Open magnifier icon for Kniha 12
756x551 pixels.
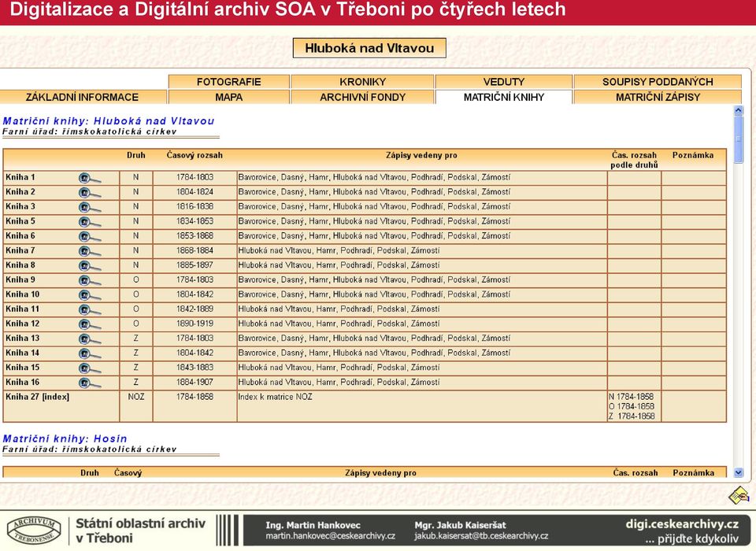(89, 324)
